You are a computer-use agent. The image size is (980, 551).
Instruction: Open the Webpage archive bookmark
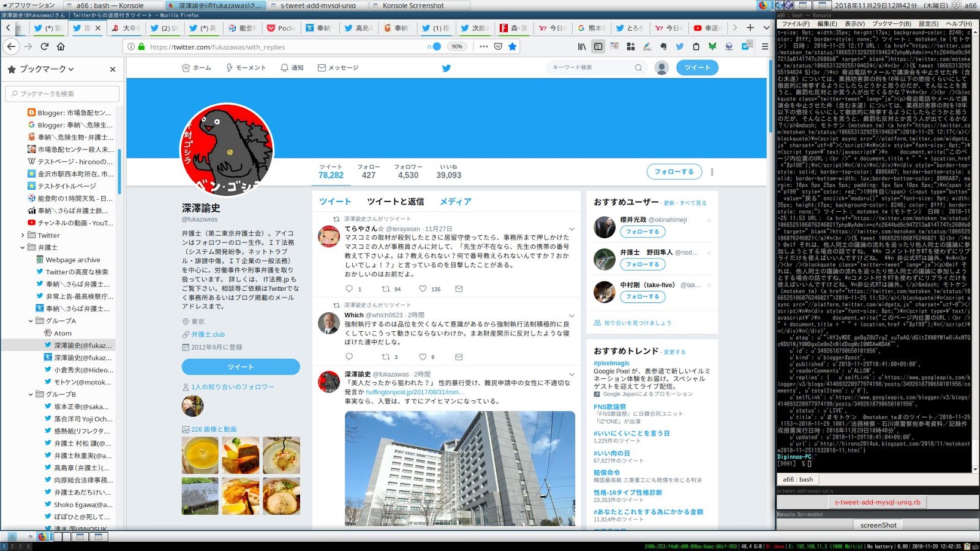(x=72, y=260)
